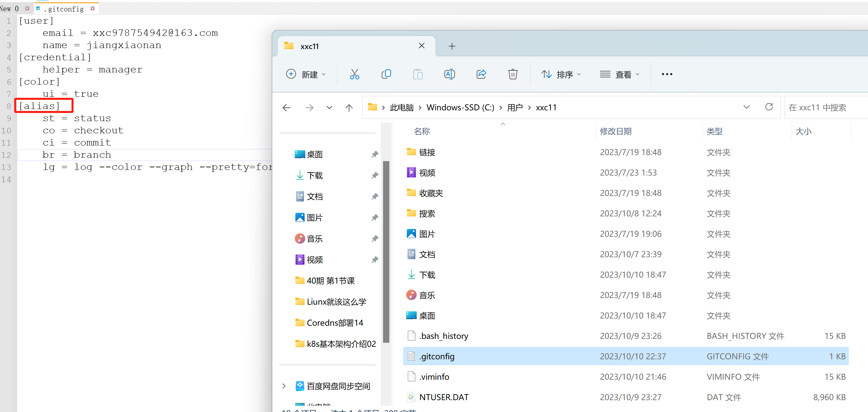Click 用户 in the address breadcrumb
Viewport: 868px width, 412px height.
[x=515, y=107]
